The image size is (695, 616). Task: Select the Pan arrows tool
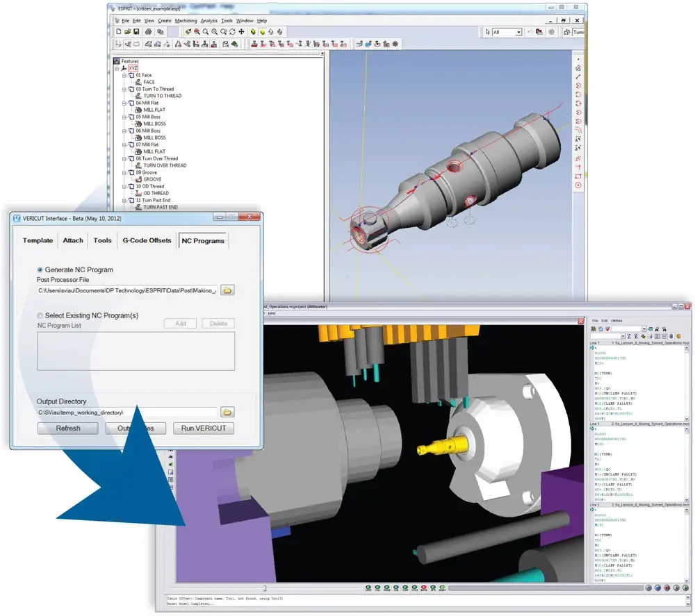pos(242,32)
